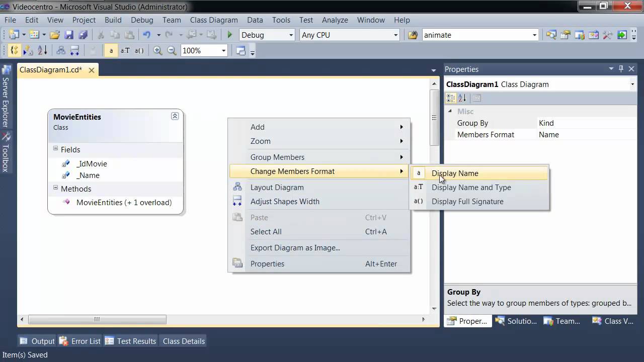Open the ClassDiagram1 object dropdown in Properties
Viewport: 644px width, 362px height.
coord(632,84)
